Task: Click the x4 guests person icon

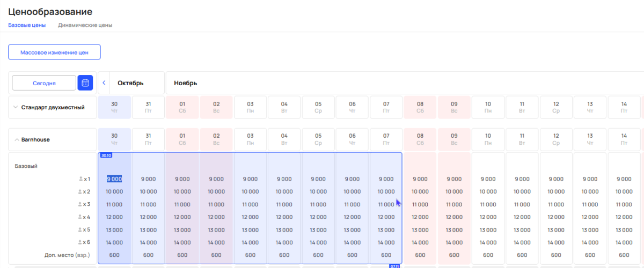Action: coord(80,217)
